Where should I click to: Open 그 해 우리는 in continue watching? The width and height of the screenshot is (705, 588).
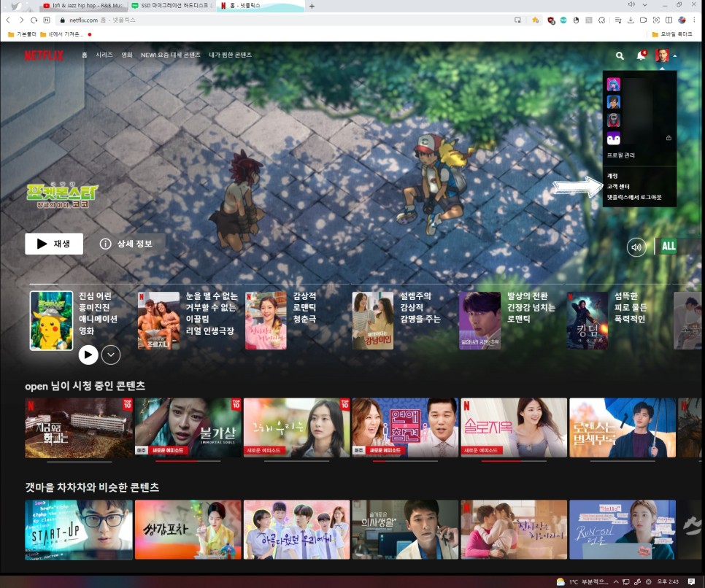click(297, 428)
